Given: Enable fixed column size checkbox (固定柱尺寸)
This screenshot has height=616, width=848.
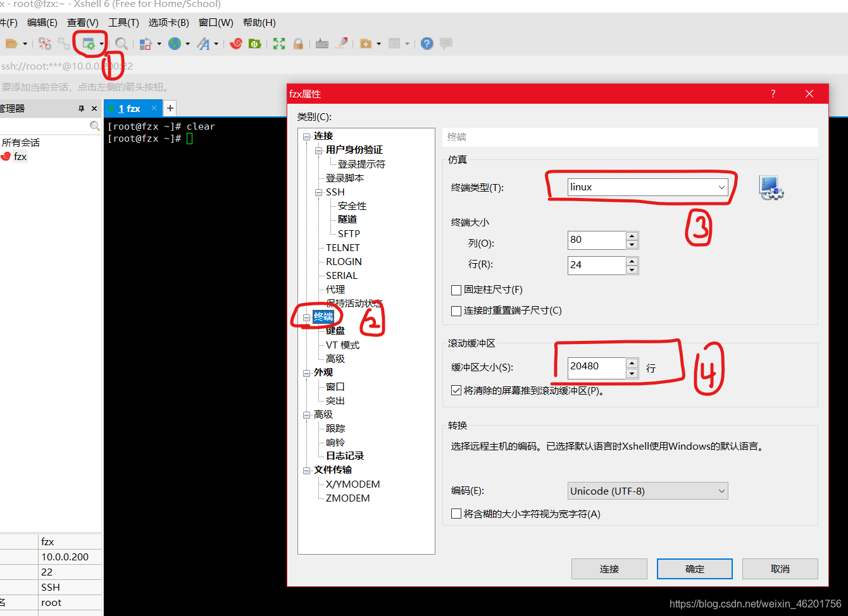Looking at the screenshot, I should click(456, 290).
